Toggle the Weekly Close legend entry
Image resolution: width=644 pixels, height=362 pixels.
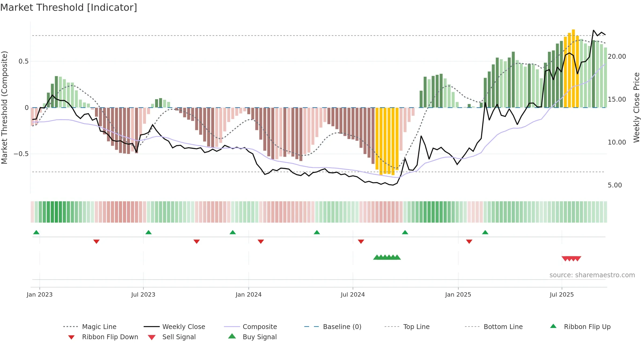click(174, 327)
